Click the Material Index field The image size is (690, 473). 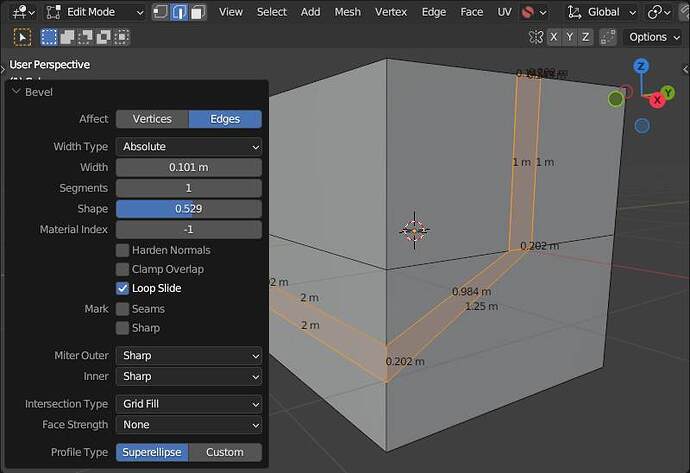point(189,230)
